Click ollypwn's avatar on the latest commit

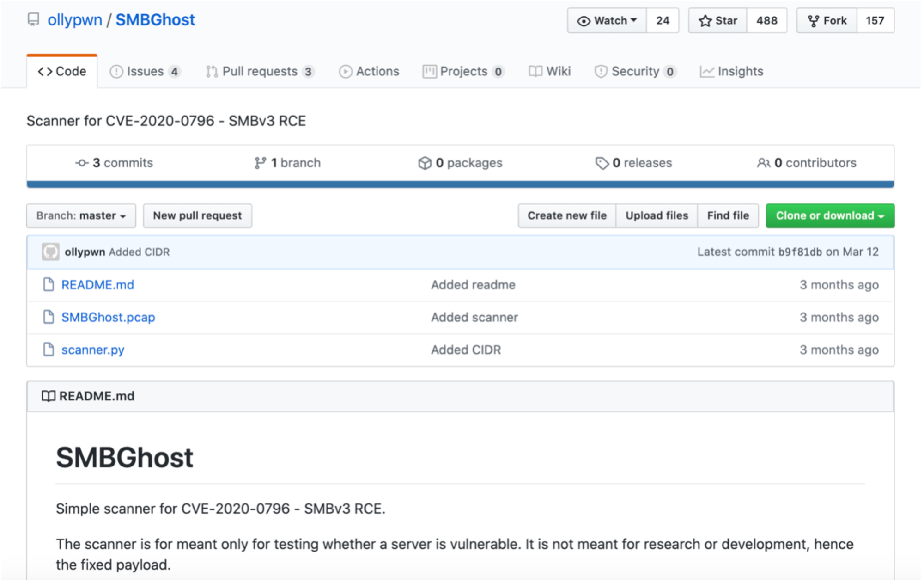[50, 252]
